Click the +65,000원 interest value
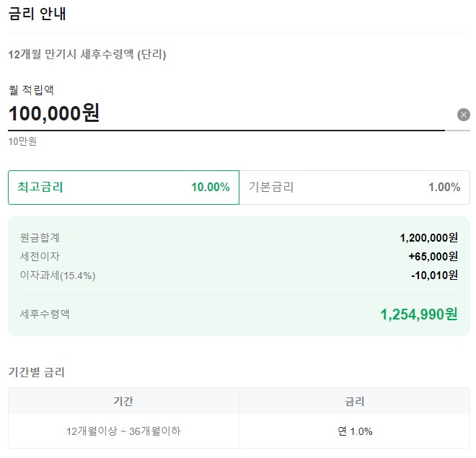Image resolution: width=476 pixels, height=458 pixels. [433, 257]
